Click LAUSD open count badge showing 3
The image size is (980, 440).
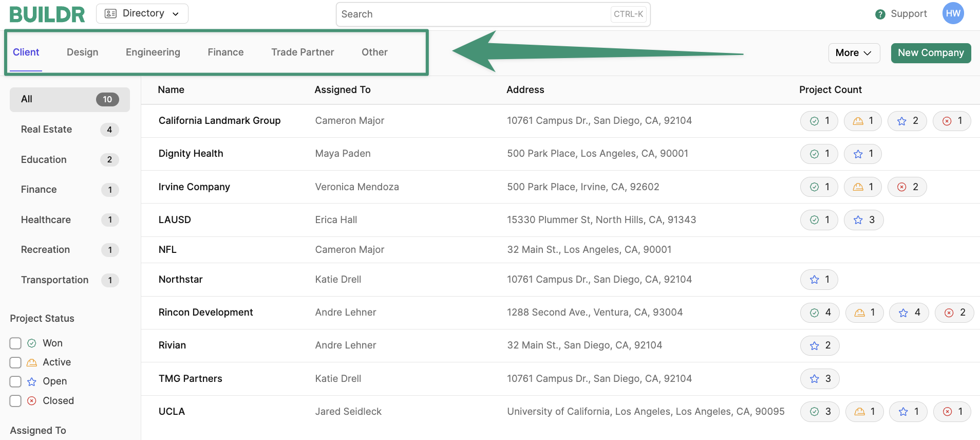point(864,220)
